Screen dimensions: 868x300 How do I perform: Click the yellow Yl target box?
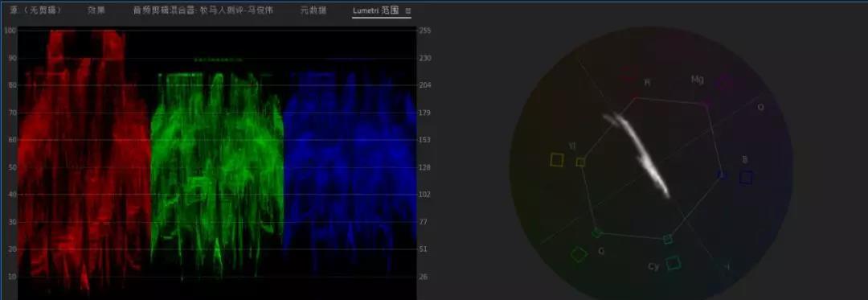click(556, 160)
